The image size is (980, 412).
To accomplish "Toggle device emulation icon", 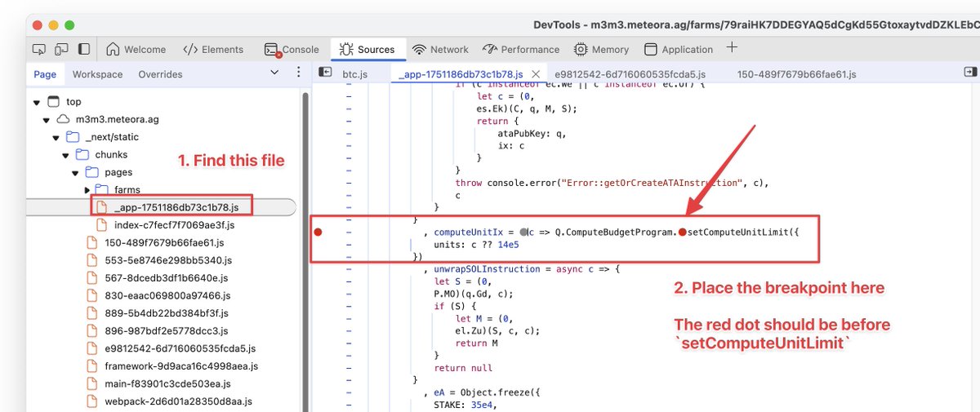I will (x=61, y=49).
